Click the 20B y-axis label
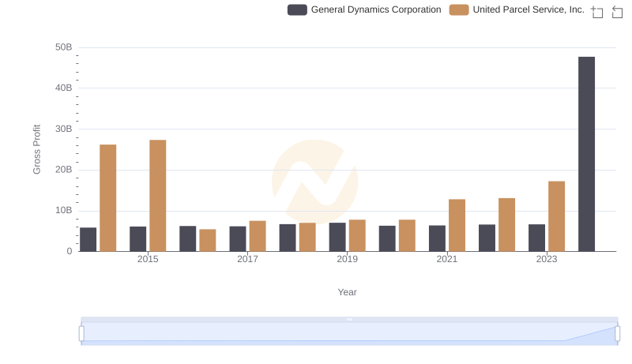 64,170
